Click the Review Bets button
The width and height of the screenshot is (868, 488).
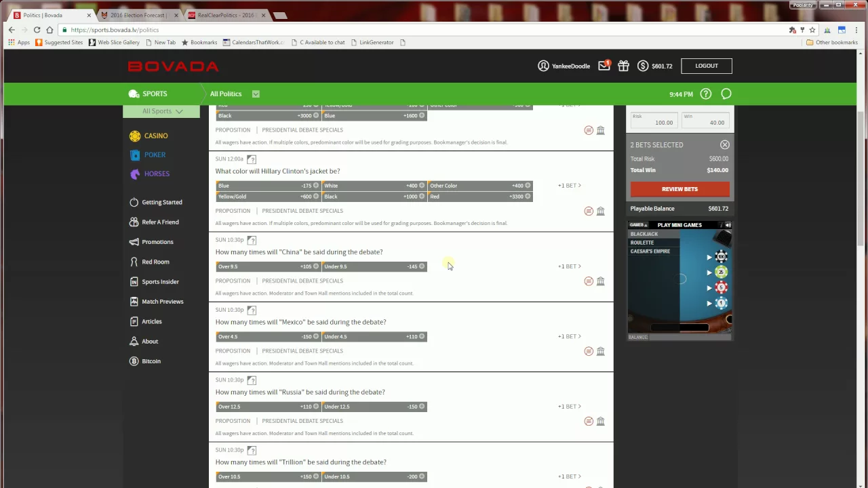pos(679,189)
